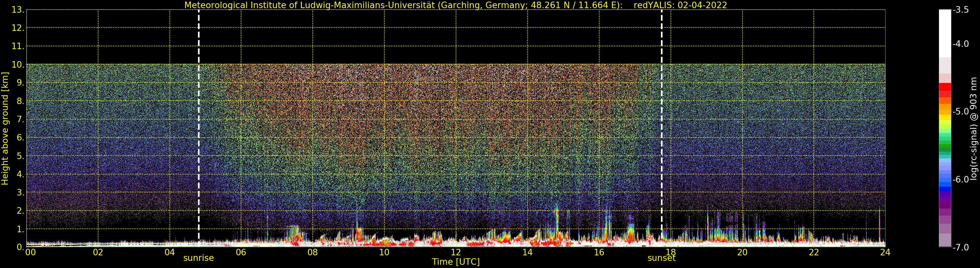The image size is (980, 268).
Task: Click the height axis tick label '13.'
Action: click(18, 10)
